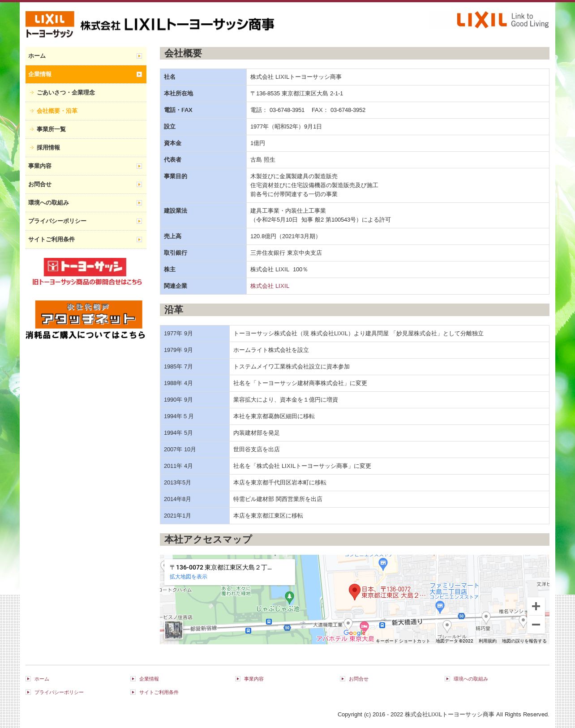
Task: Click the じゃぶじゃぶ池 park marker on map
Action: pyautogui.click(x=289, y=597)
